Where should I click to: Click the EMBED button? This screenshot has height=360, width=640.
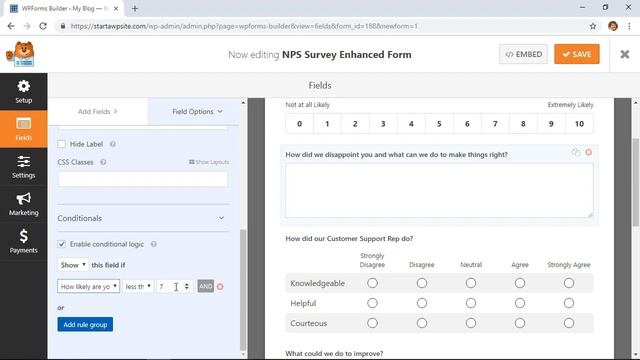[x=523, y=54]
